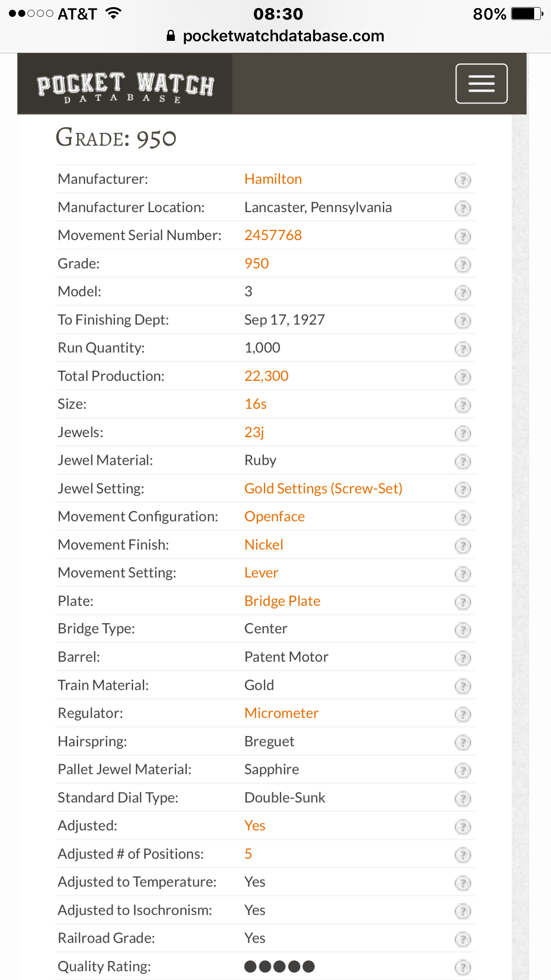Viewport: 551px width, 980px height.
Task: Select the Micrometer regulator link
Action: 281,713
